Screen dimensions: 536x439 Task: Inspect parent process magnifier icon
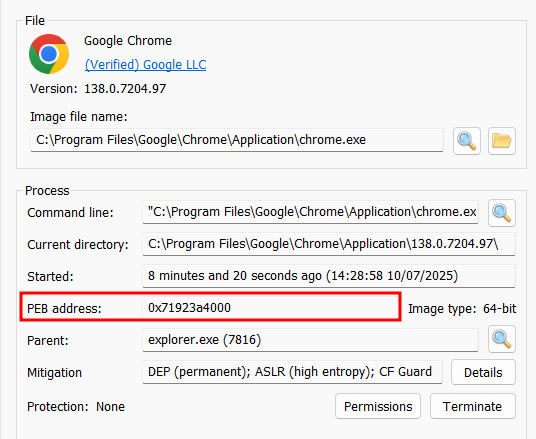(x=502, y=339)
